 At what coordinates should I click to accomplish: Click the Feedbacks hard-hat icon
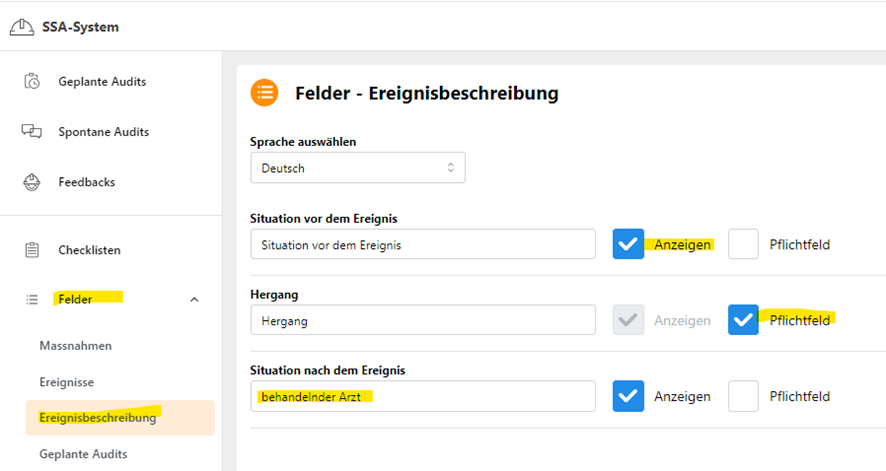pos(32,182)
